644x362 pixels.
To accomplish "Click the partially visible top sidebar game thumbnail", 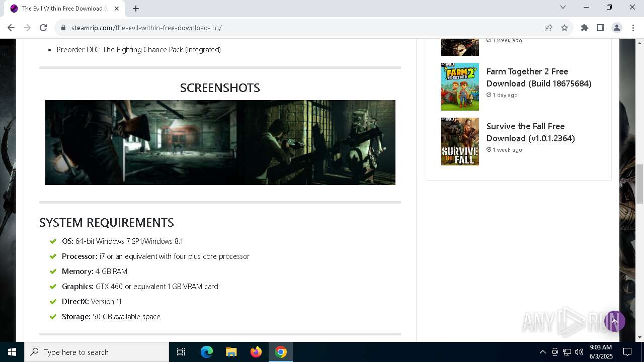I will tap(460, 47).
